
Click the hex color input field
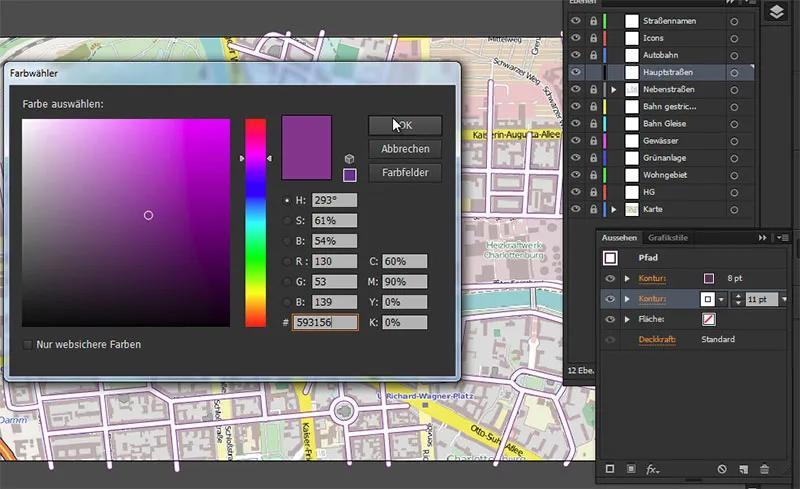325,323
